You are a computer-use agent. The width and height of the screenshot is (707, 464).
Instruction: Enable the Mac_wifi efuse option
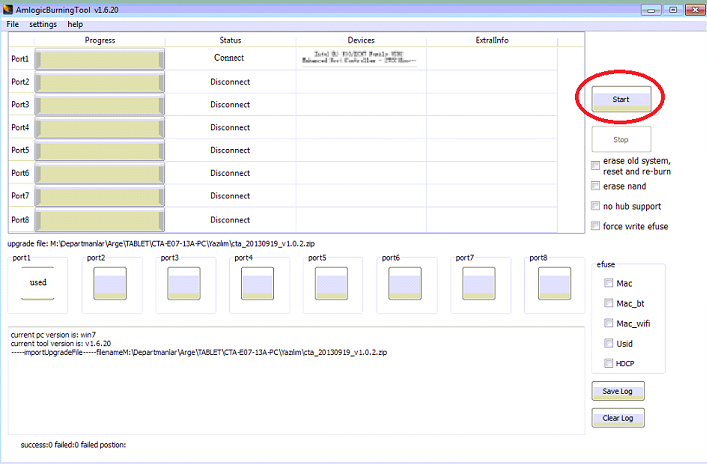tap(609, 323)
